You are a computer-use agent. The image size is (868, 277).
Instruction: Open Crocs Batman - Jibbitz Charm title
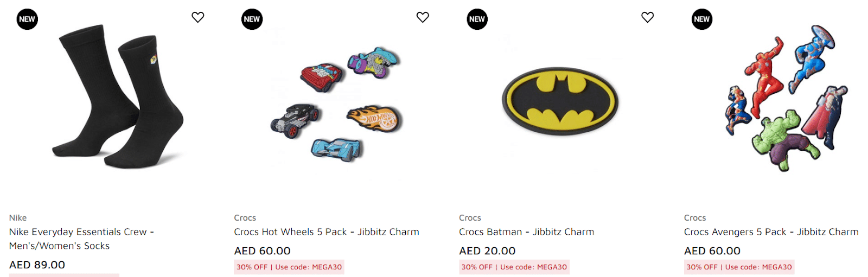526,232
